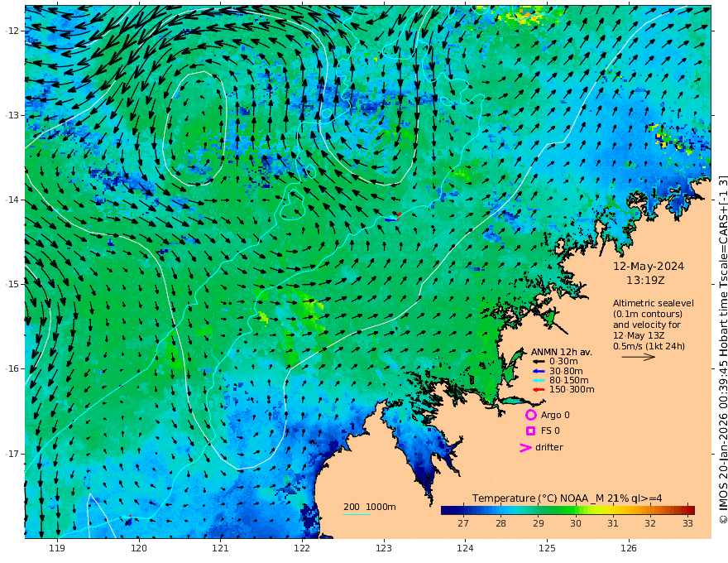The height and width of the screenshot is (563, 728).
Task: Click the 0.5m/s reference velocity arrow
Action: [x=639, y=357]
